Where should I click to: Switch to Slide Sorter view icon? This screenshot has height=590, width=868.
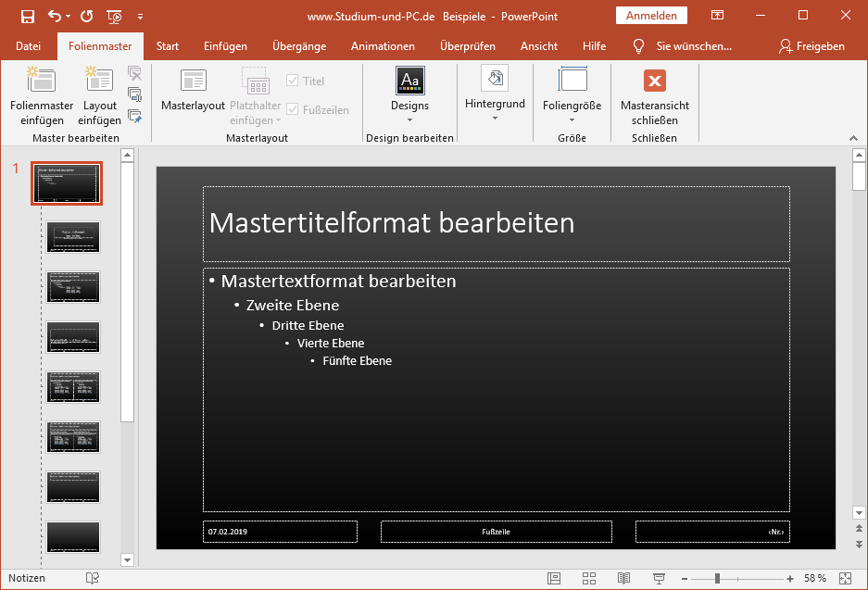[x=589, y=578]
